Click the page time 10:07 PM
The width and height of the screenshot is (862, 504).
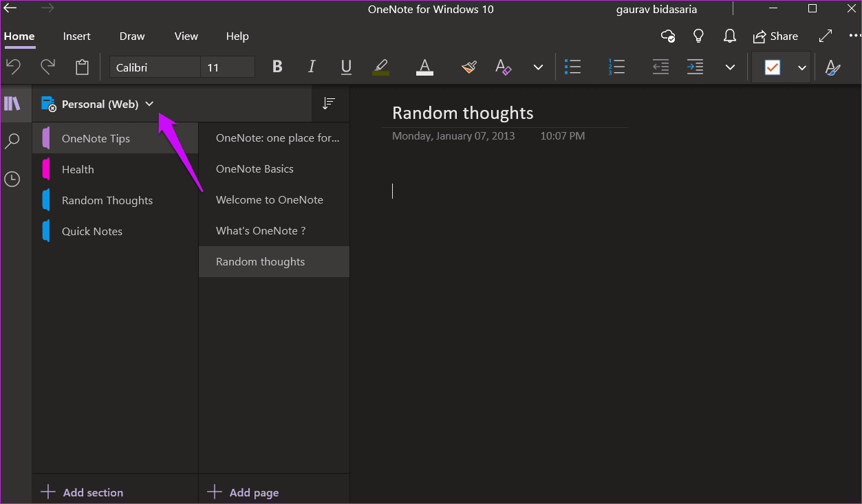[563, 136]
